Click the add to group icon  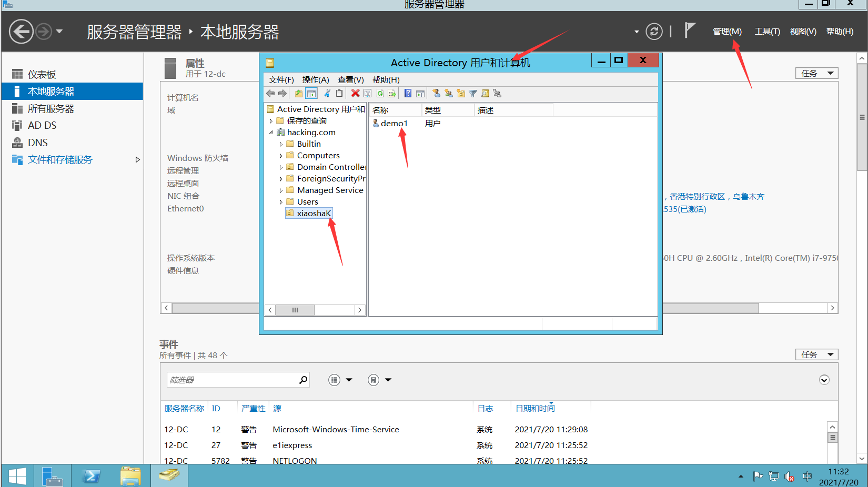[497, 94]
